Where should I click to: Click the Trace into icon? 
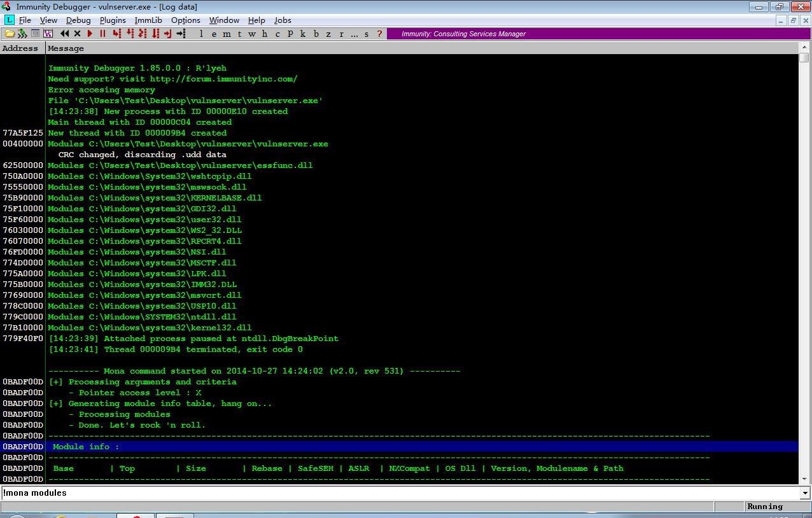[143, 34]
